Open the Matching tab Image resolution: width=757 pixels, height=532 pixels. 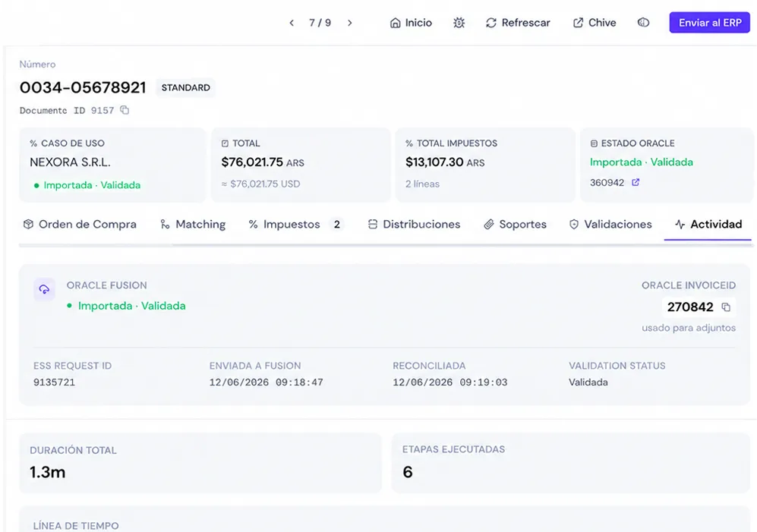(193, 225)
